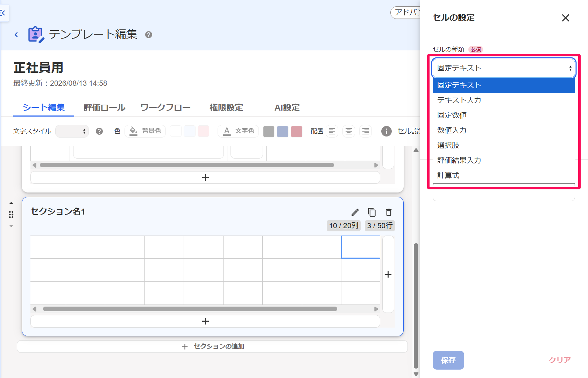Select gray text color swatch
The height and width of the screenshot is (378, 588).
(x=269, y=132)
